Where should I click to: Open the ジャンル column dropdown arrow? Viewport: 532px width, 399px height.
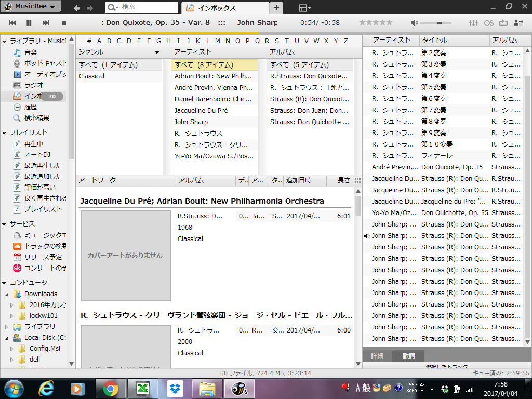click(157, 52)
